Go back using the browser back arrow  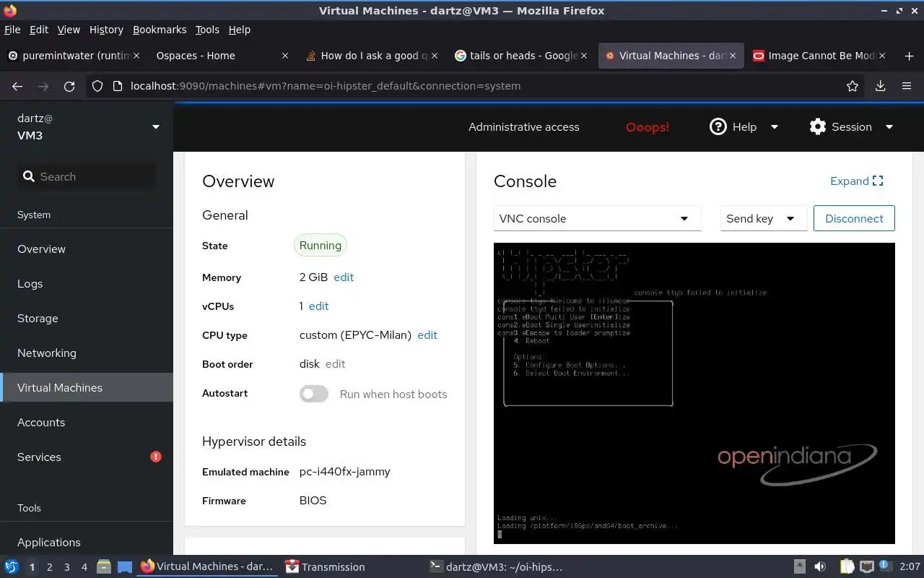[17, 86]
